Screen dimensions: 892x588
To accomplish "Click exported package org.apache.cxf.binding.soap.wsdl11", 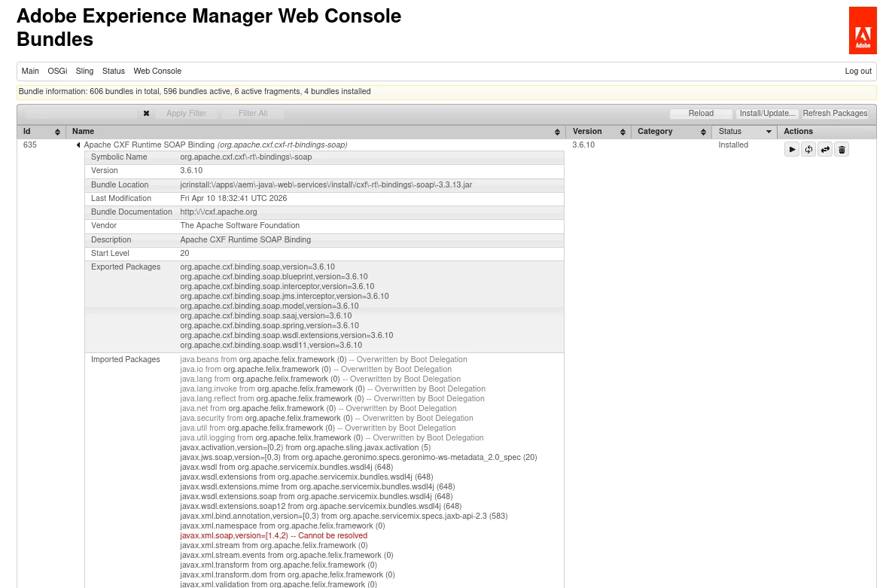I will tap(271, 346).
